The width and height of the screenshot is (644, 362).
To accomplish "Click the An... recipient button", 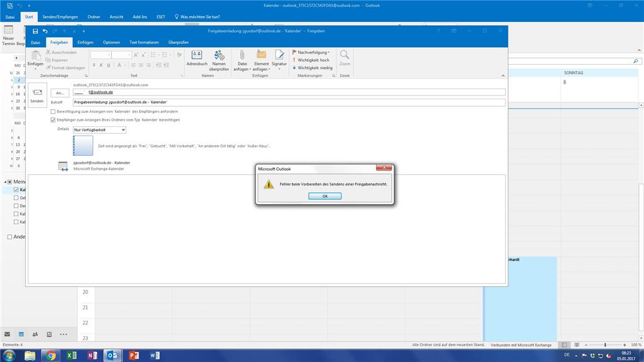I will [60, 93].
